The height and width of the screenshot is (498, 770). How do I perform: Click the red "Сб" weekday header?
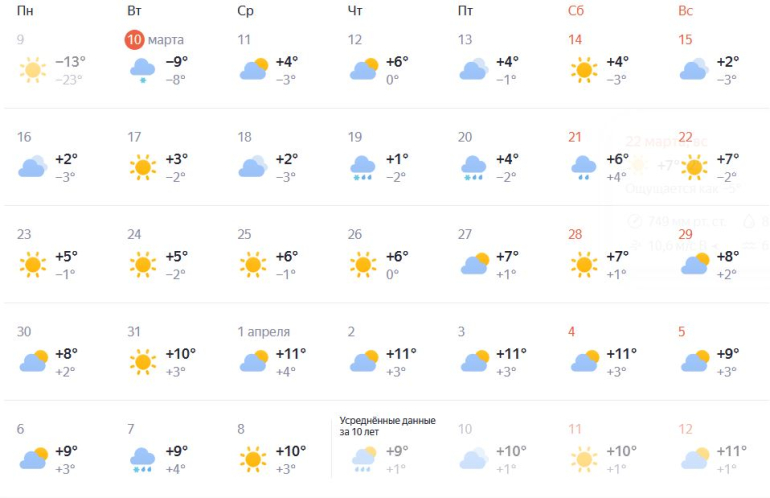click(575, 11)
